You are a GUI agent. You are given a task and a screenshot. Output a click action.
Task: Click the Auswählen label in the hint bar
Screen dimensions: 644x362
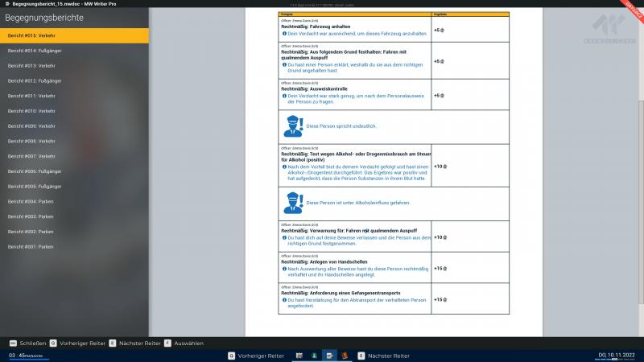pos(188,343)
